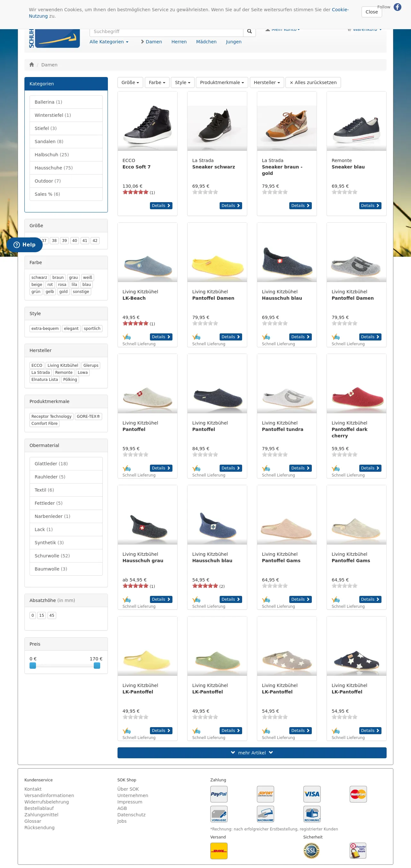Toggle GORE-TEX® feature filter

(x=88, y=417)
